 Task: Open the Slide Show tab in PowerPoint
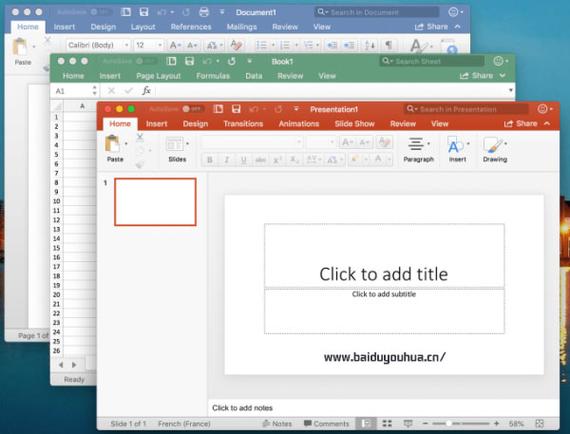pos(354,124)
